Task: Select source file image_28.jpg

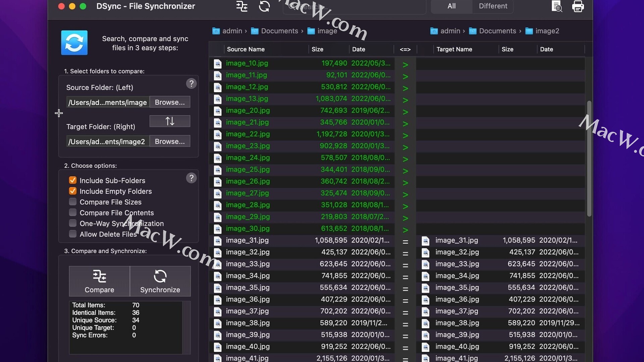Action: 248,205
